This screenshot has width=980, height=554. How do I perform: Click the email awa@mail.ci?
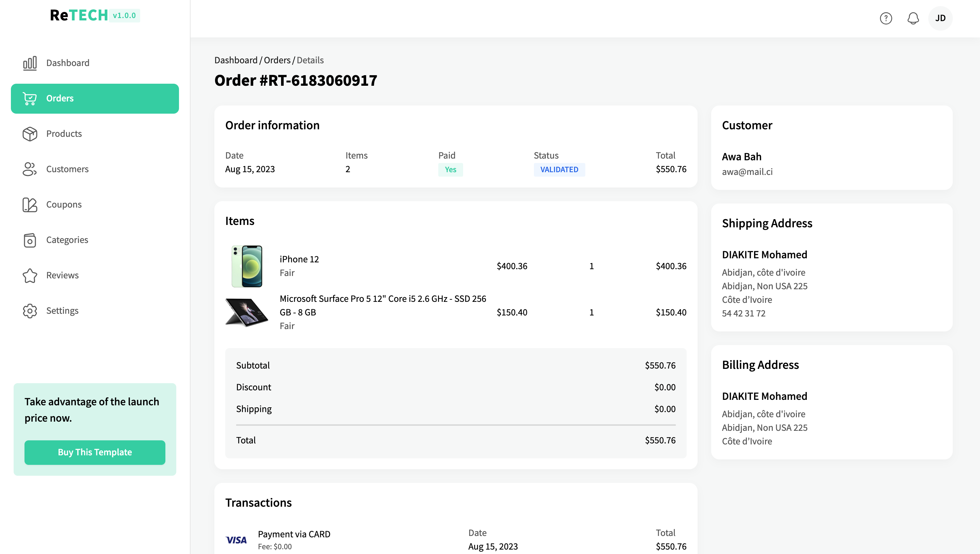[747, 172]
